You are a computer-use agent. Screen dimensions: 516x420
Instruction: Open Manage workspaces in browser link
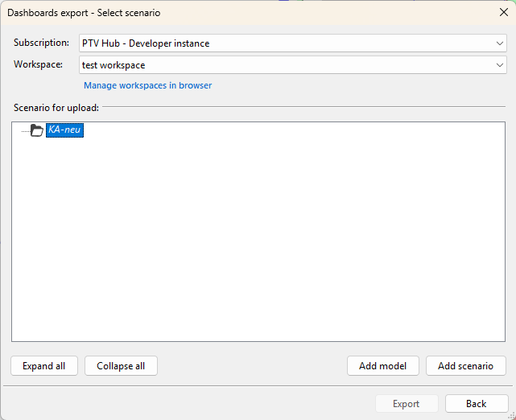[x=147, y=85]
